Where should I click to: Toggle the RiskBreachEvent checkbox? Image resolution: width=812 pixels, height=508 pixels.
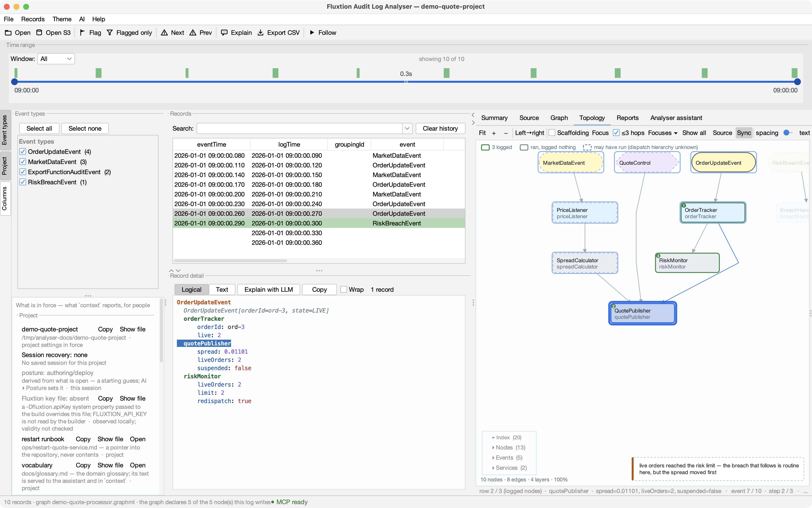(23, 182)
